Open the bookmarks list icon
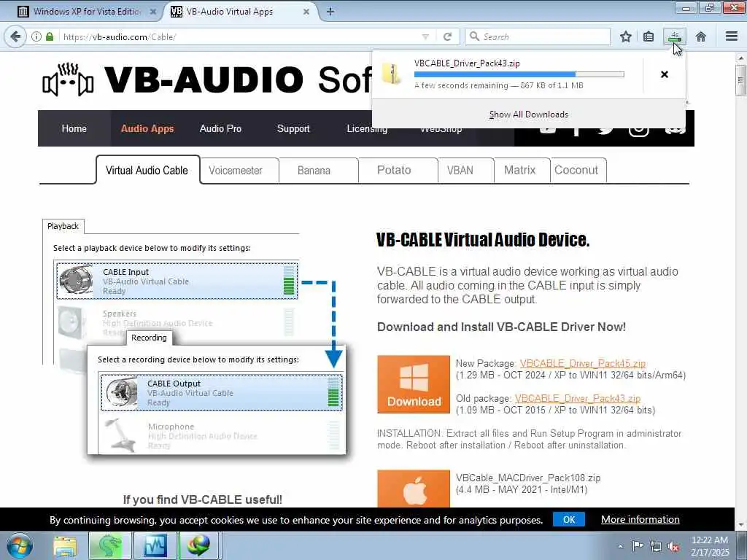Screen dimensions: 747x560 coord(649,36)
